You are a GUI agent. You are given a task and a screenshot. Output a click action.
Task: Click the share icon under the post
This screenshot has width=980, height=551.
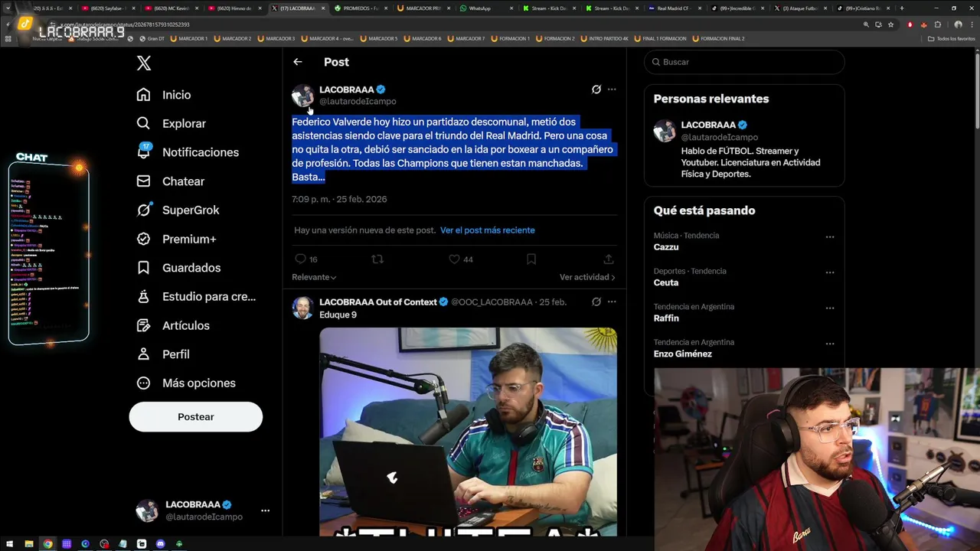(609, 259)
